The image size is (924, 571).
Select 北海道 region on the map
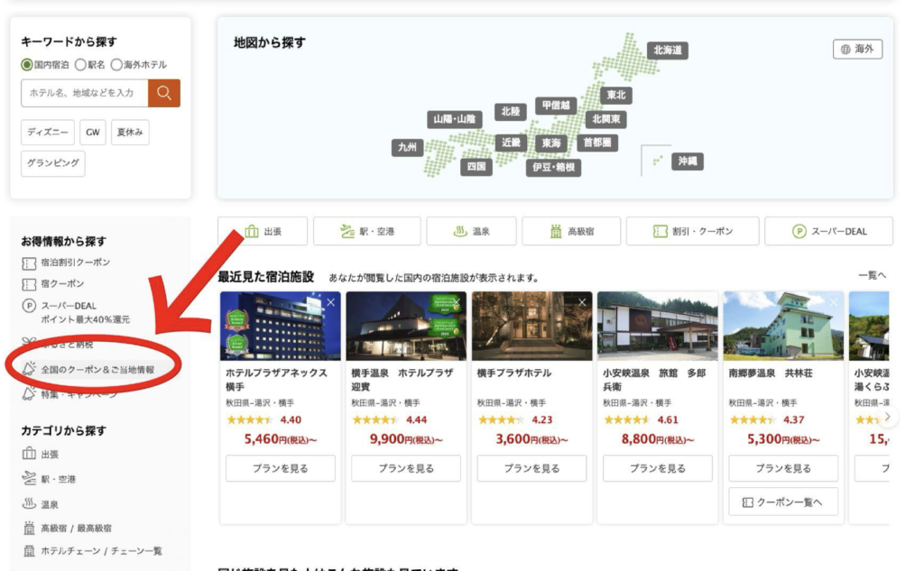(x=667, y=51)
